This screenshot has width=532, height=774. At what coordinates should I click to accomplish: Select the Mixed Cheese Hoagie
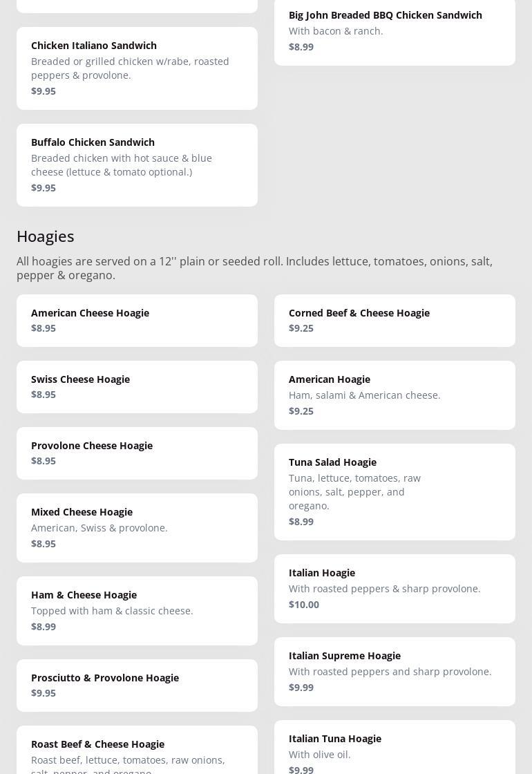137,527
